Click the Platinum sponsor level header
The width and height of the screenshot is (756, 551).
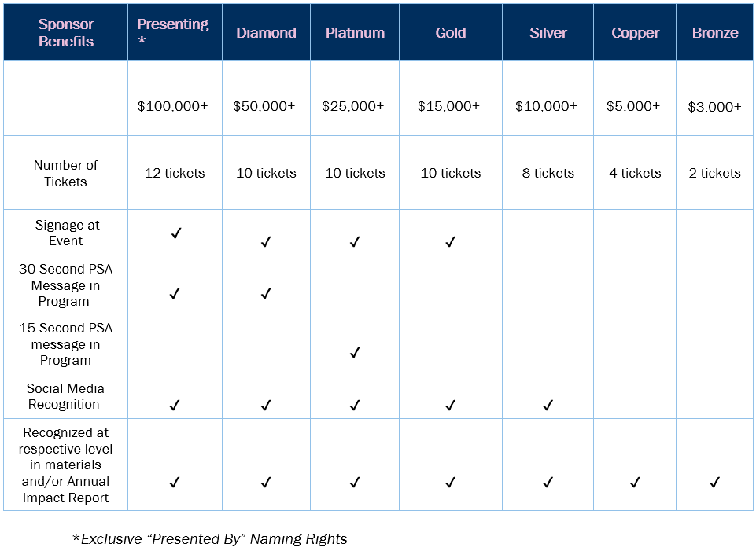coord(355,31)
